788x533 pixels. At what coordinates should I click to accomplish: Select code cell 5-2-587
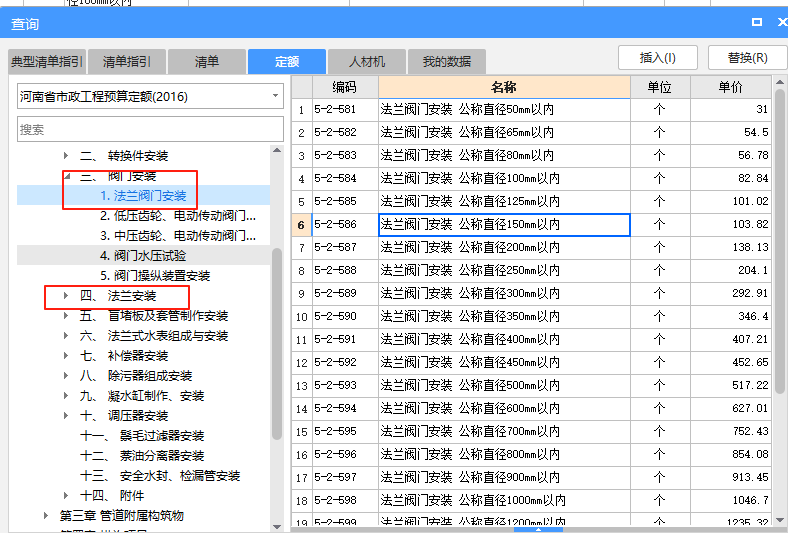pyautogui.click(x=345, y=247)
